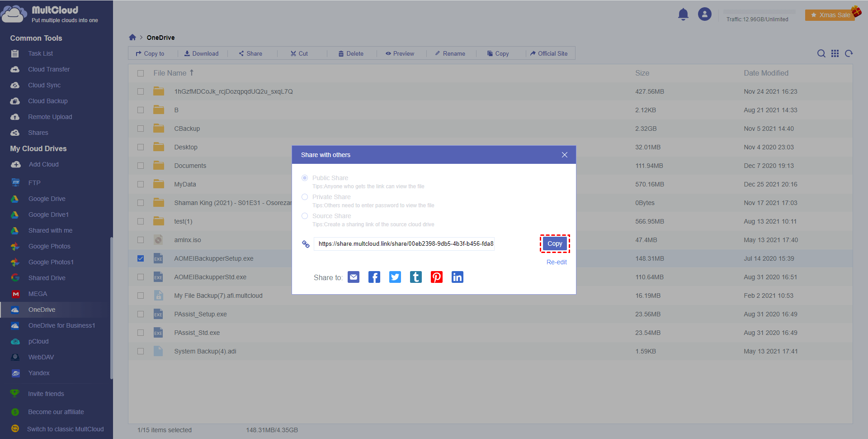Check the Desktop folder checkbox
868x439 pixels.
pos(141,147)
